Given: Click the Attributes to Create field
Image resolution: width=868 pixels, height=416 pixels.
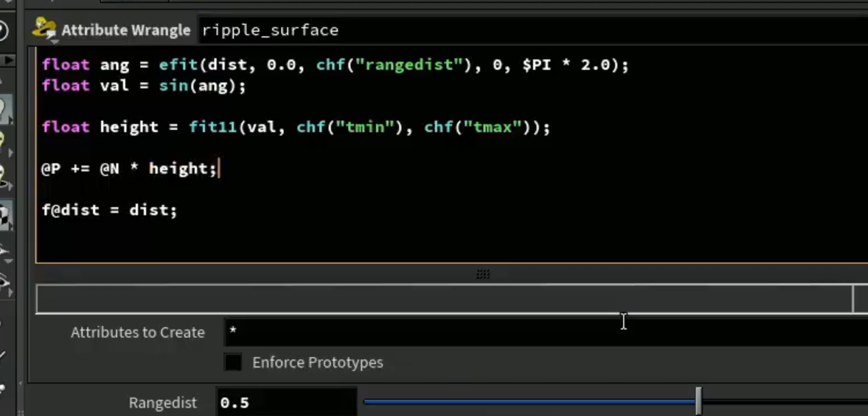Looking at the screenshot, I should pos(546,332).
